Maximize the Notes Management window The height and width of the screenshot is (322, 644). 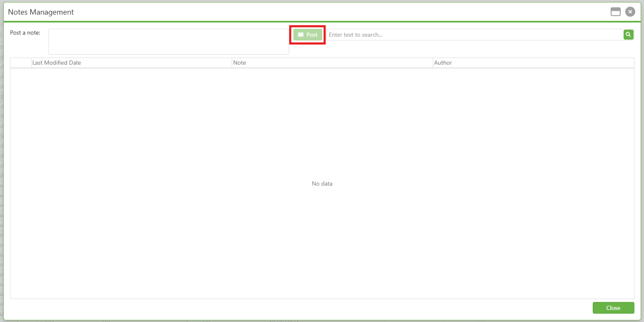click(x=616, y=12)
